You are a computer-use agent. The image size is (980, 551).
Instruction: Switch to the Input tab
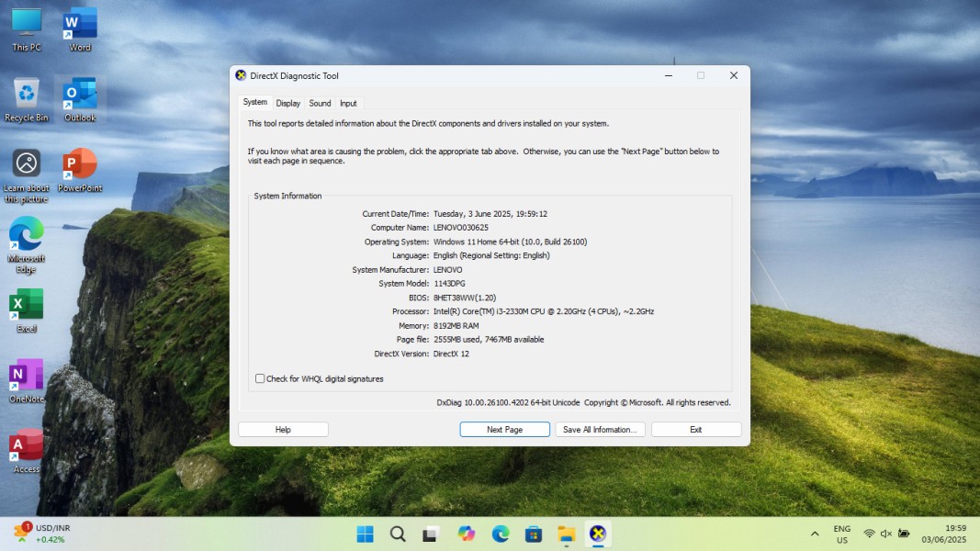tap(348, 103)
